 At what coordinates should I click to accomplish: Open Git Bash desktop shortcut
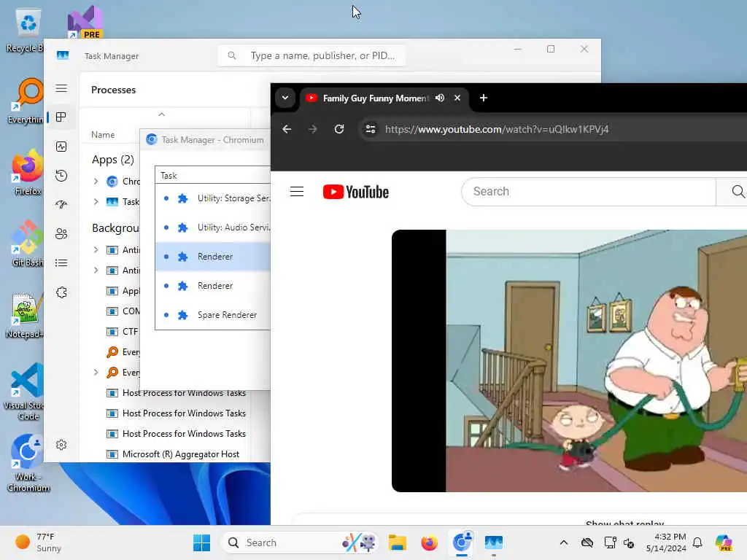tap(28, 244)
